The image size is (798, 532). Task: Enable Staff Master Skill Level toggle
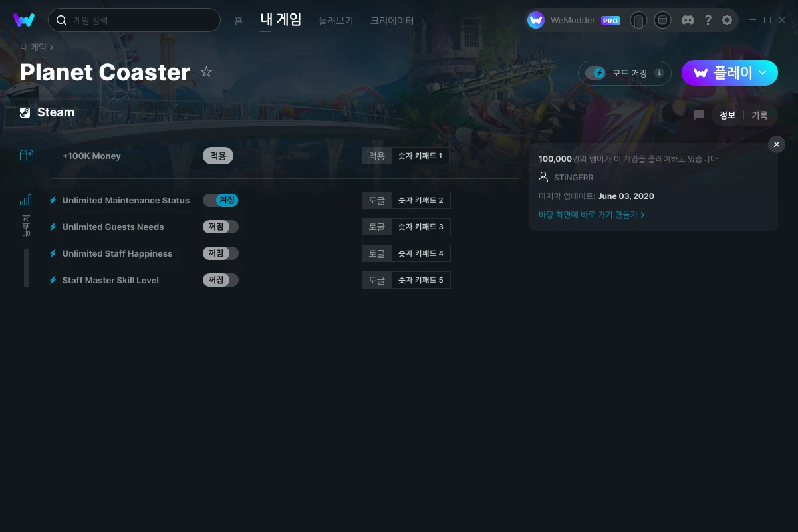tap(221, 280)
